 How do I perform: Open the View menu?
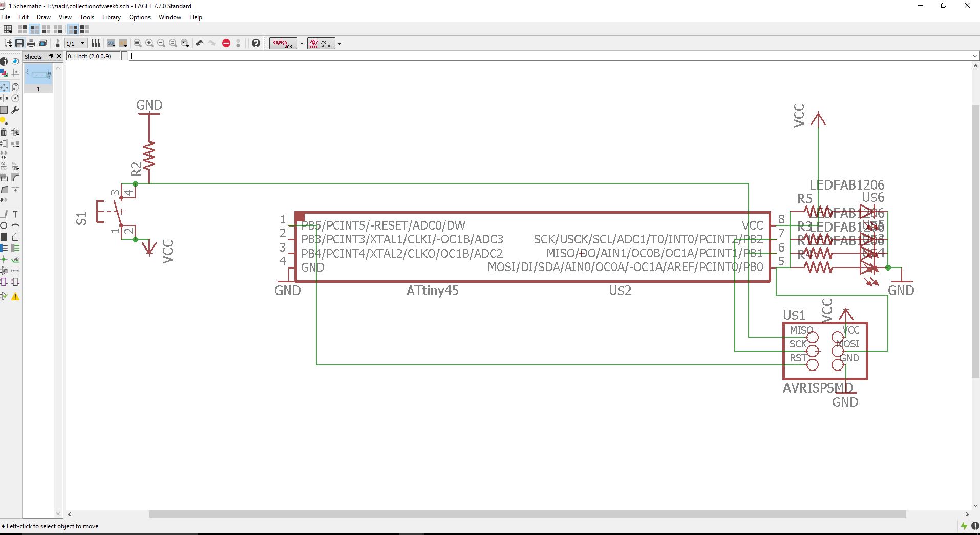[65, 17]
